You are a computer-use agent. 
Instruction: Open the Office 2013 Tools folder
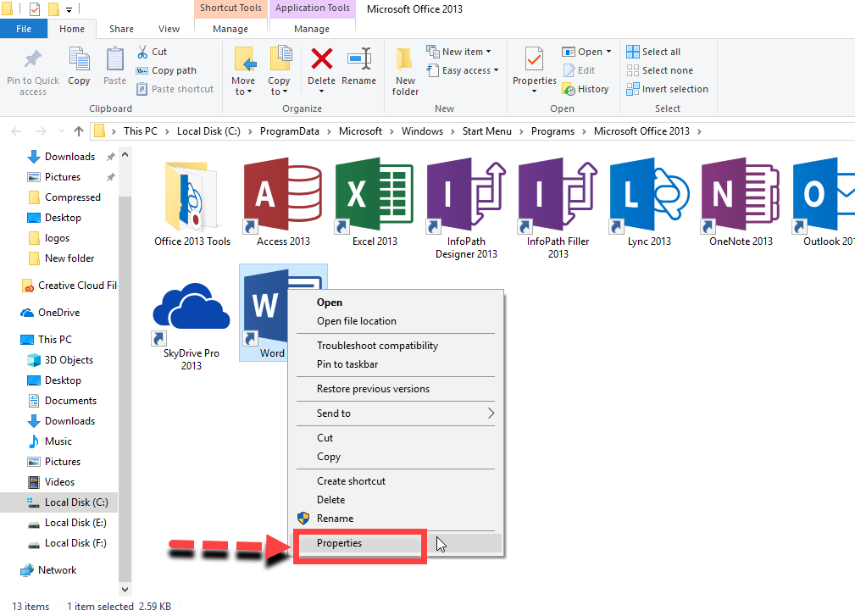(192, 196)
